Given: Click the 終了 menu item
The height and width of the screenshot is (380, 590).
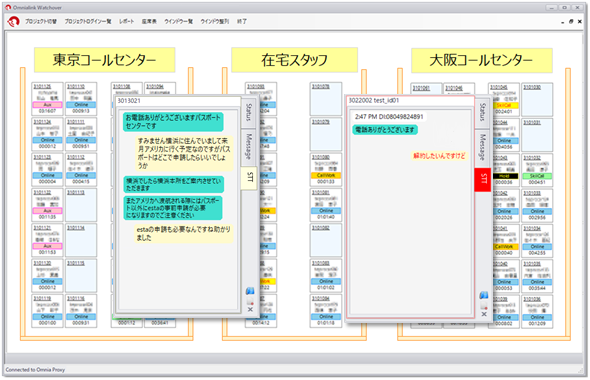Looking at the screenshot, I should point(242,21).
